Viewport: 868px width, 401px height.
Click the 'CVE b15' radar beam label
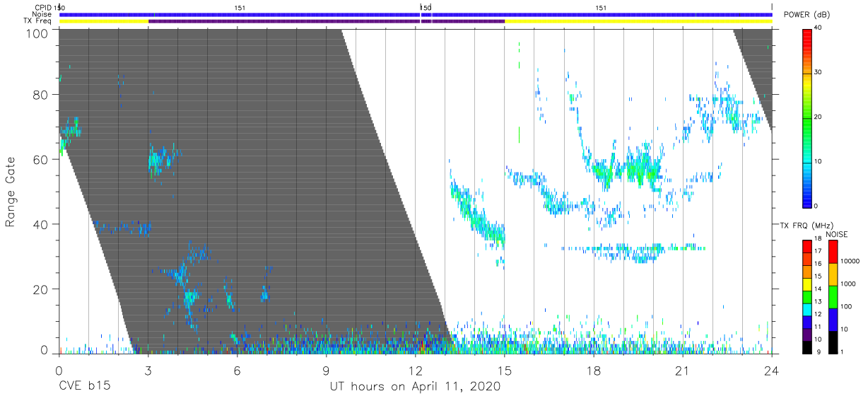[84, 387]
